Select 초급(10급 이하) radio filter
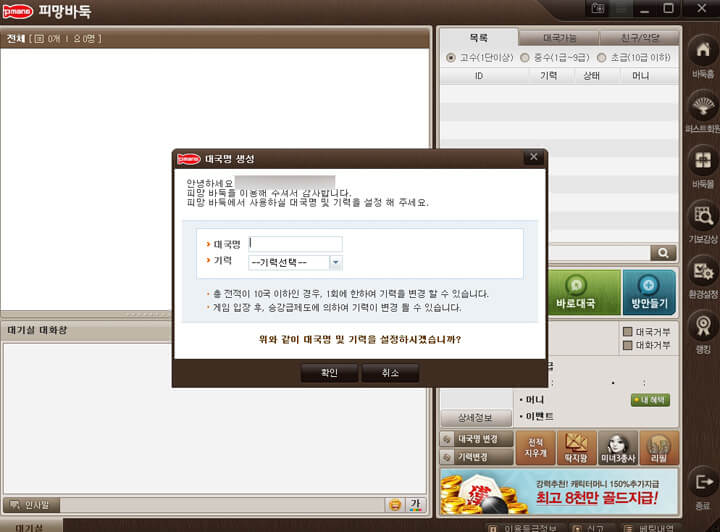Image resolution: width=720 pixels, height=532 pixels. click(601, 58)
